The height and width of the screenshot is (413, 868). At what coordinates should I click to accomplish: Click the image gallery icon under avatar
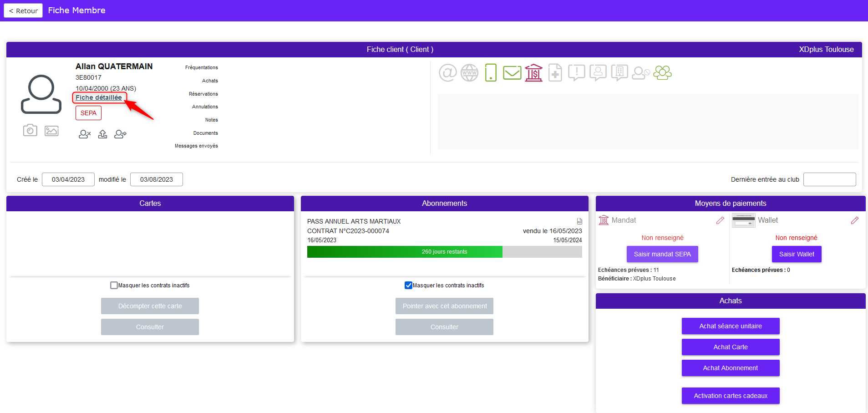point(51,131)
